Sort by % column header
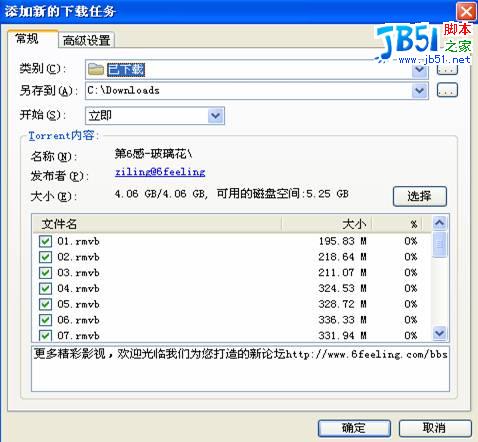 (397, 224)
